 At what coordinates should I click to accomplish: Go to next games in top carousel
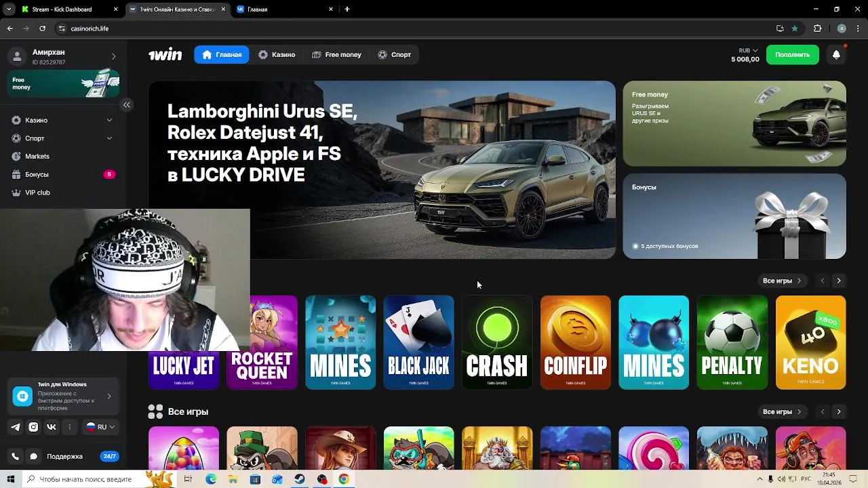coord(839,281)
